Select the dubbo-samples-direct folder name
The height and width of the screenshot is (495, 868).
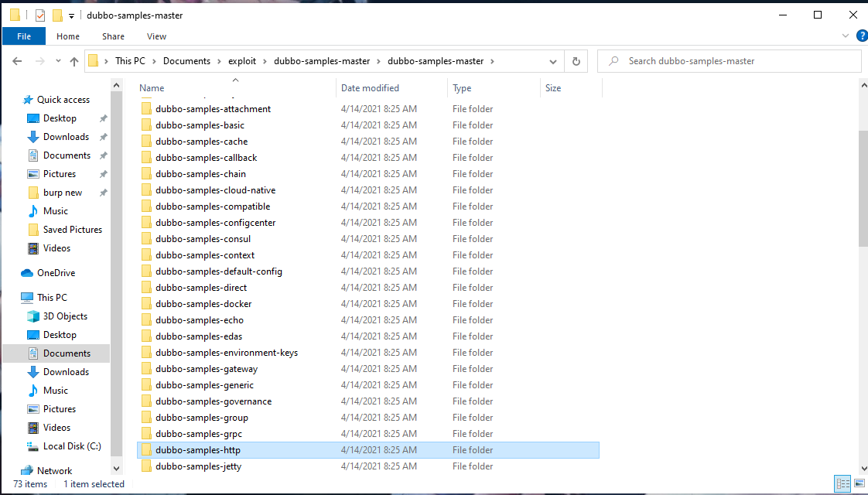(201, 288)
